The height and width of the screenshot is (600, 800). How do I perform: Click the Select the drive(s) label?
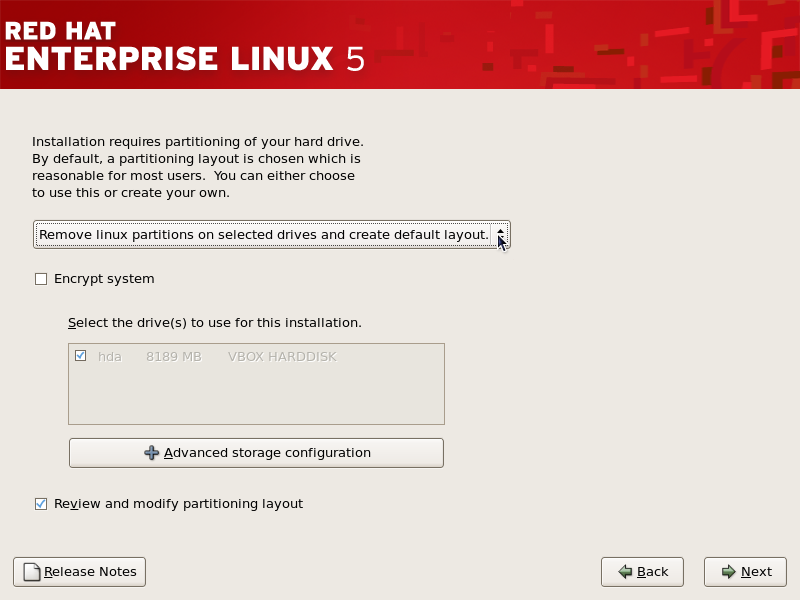coord(215,323)
